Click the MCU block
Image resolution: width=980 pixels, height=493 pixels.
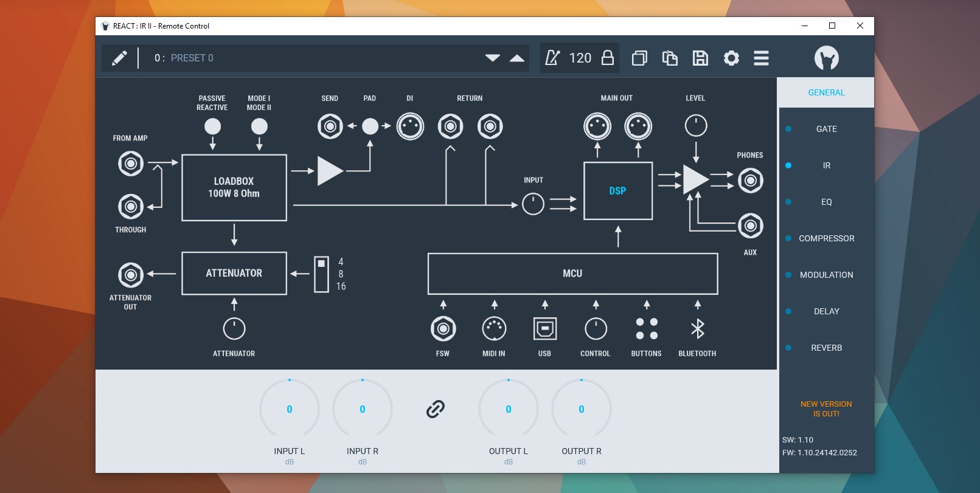click(572, 274)
